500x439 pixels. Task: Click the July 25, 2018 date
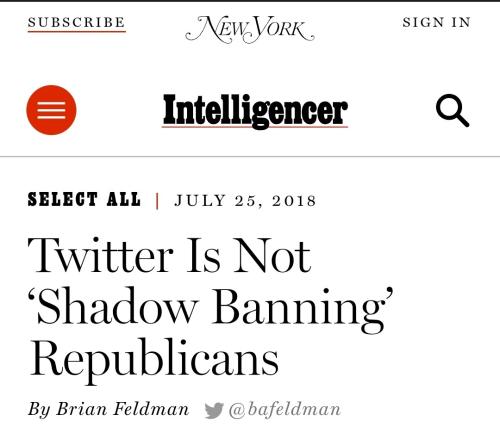click(x=245, y=201)
